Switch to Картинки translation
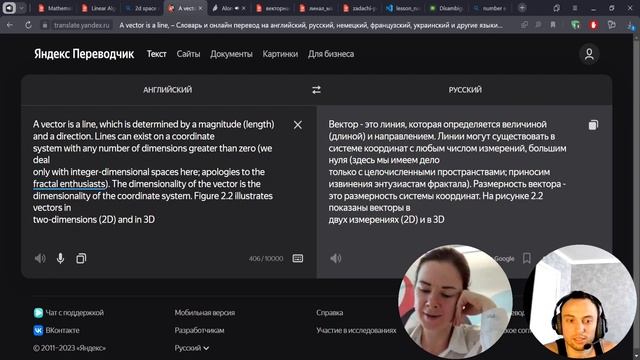Screen dimensions: 640x360 280,54
